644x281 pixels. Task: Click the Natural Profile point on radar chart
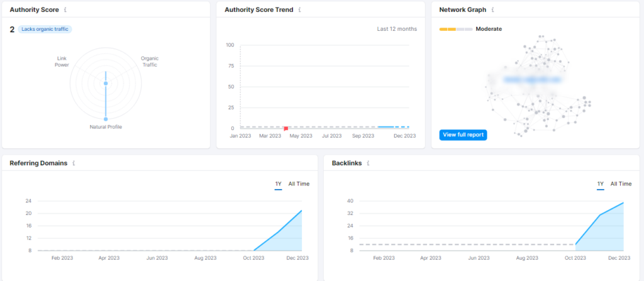pos(106,119)
